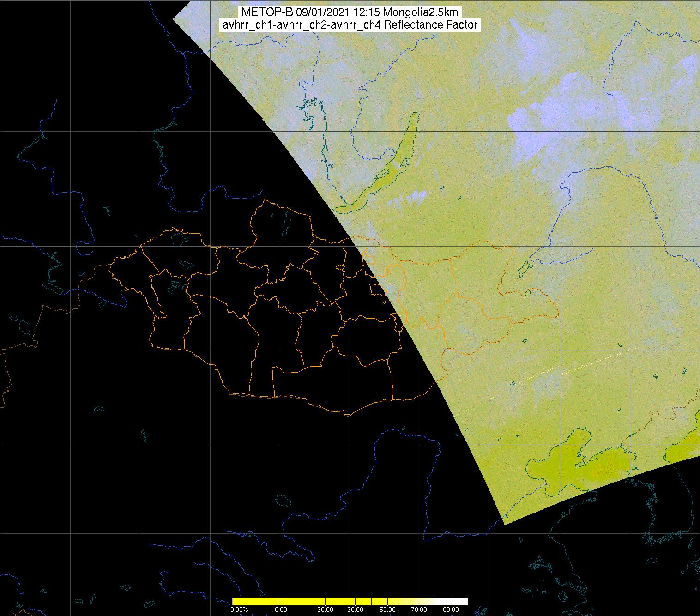This screenshot has width=700, height=616.
Task: Click the "avhrr_ch1-avhrr_ch2-avhrr_ch4 Reflectance Factor" subtitle
Action: [x=350, y=25]
